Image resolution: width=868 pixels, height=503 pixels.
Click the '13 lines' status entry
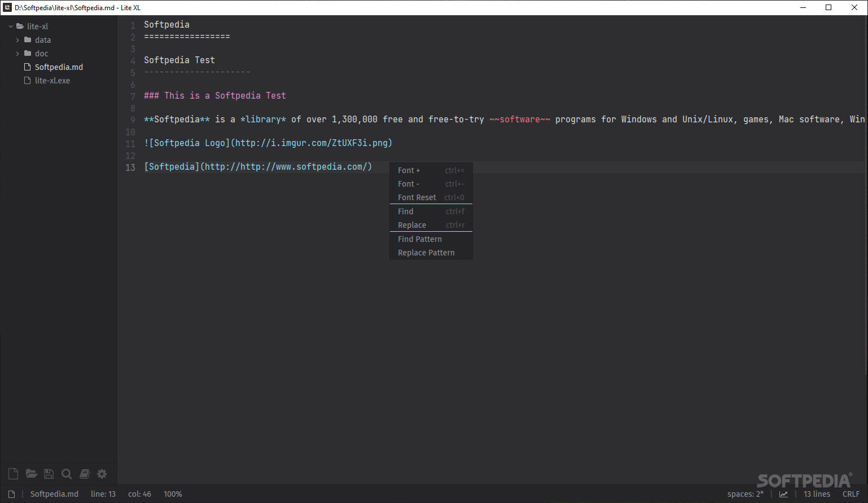coord(817,494)
